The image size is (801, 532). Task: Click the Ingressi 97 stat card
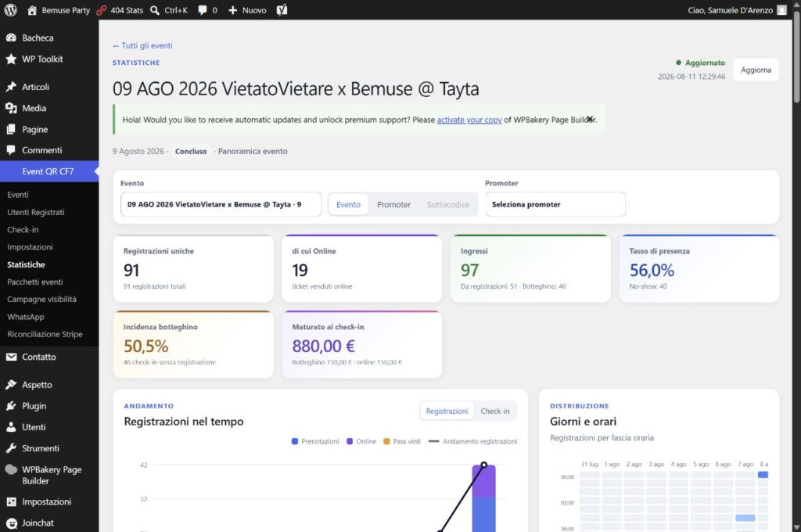pos(530,268)
